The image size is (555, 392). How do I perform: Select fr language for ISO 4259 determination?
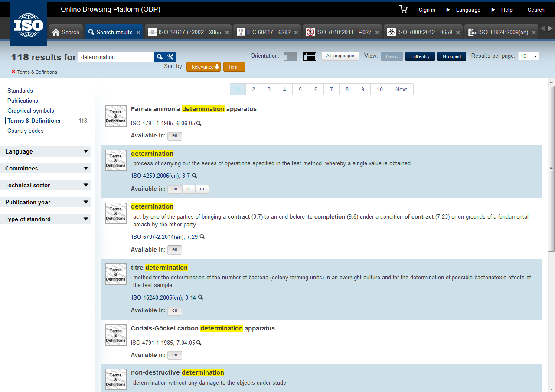pyautogui.click(x=189, y=189)
